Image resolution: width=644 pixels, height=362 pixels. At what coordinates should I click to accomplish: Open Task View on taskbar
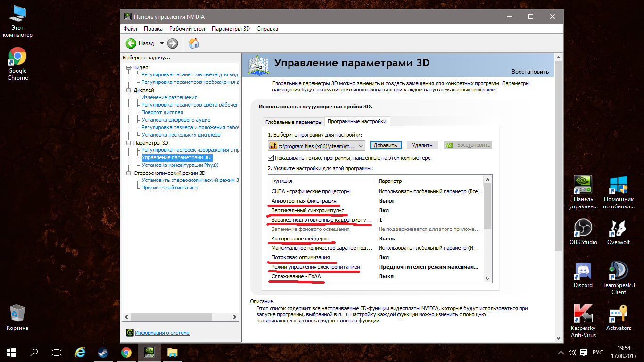coord(57,352)
